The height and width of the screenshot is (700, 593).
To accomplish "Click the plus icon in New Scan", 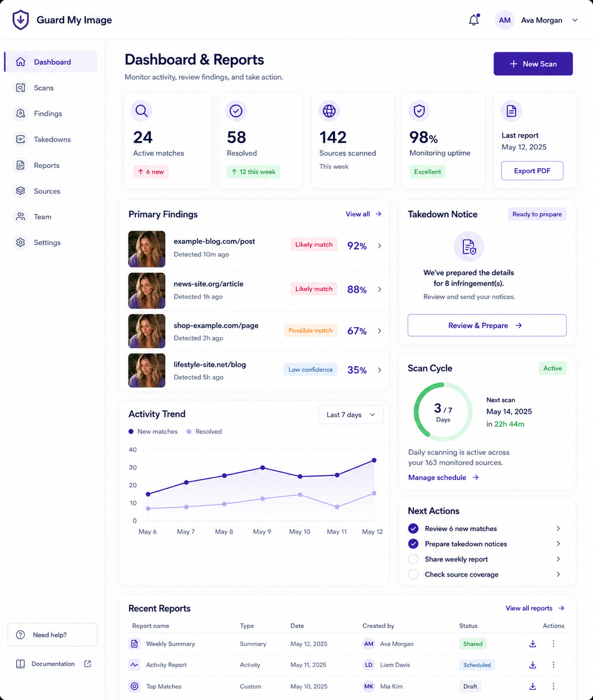I will [513, 64].
